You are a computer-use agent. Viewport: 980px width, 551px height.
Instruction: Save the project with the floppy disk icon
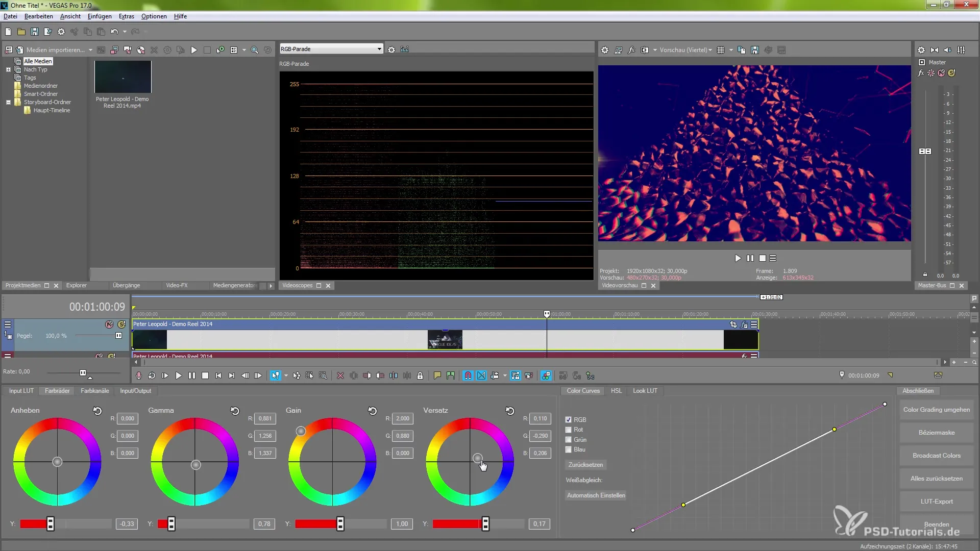(x=35, y=32)
